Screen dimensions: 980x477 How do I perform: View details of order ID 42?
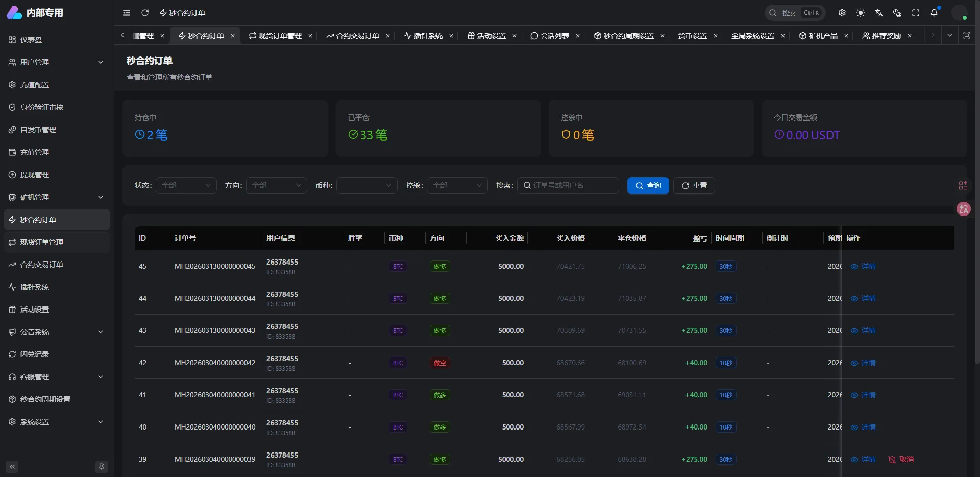pos(863,363)
